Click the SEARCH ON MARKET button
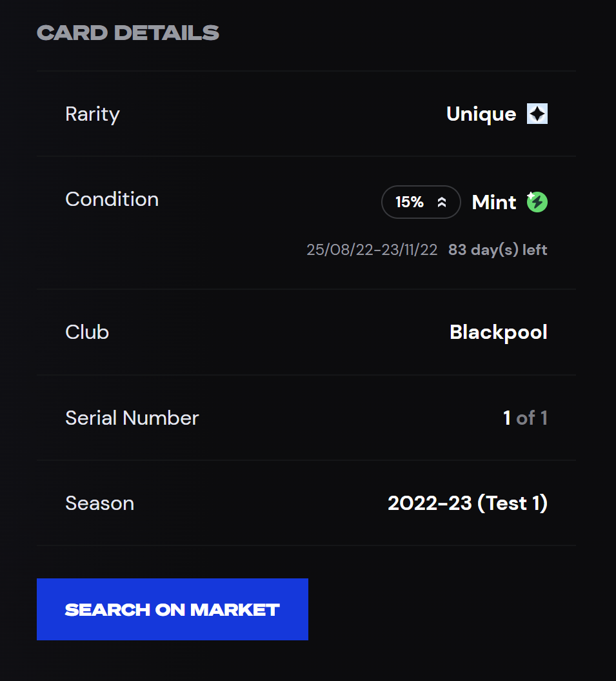This screenshot has height=681, width=616. coord(172,609)
